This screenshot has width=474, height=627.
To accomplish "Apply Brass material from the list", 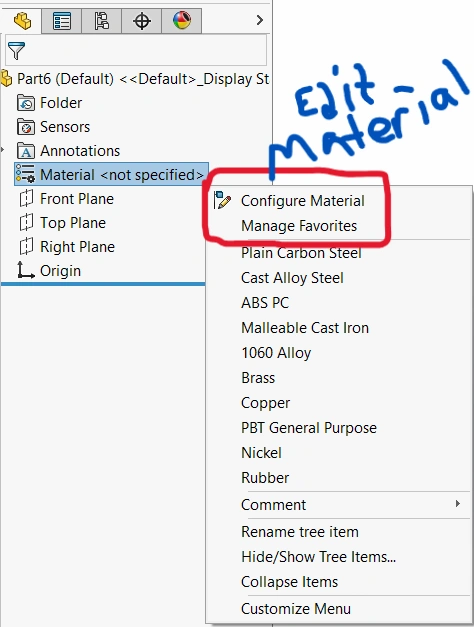I will tap(258, 378).
